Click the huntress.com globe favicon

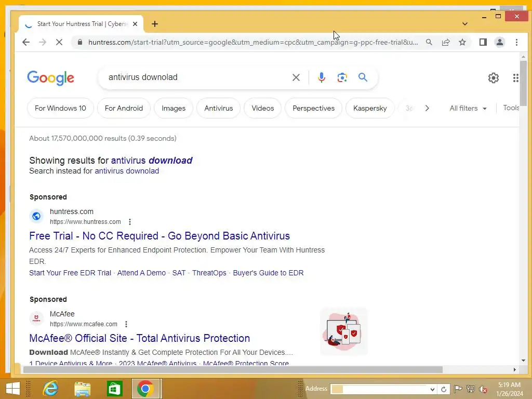tap(36, 216)
